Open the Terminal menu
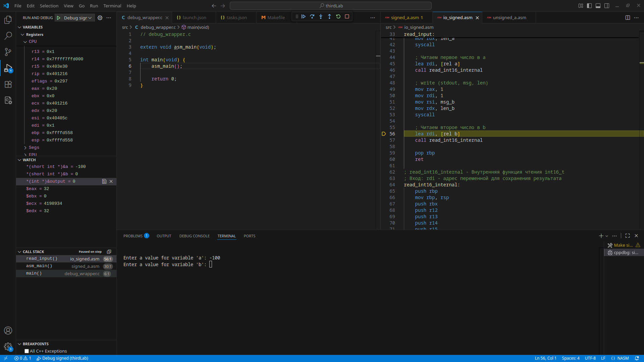The image size is (644, 362). click(112, 6)
